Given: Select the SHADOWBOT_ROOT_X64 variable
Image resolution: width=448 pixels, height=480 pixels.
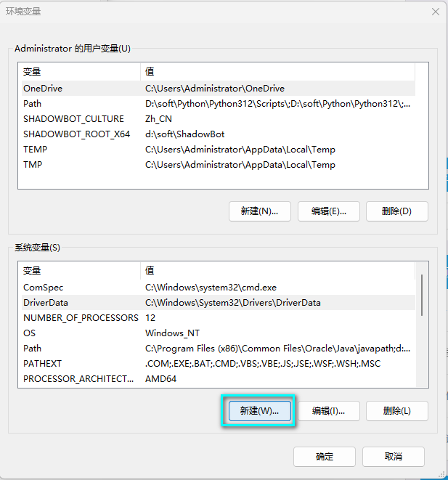Looking at the screenshot, I should [x=218, y=134].
